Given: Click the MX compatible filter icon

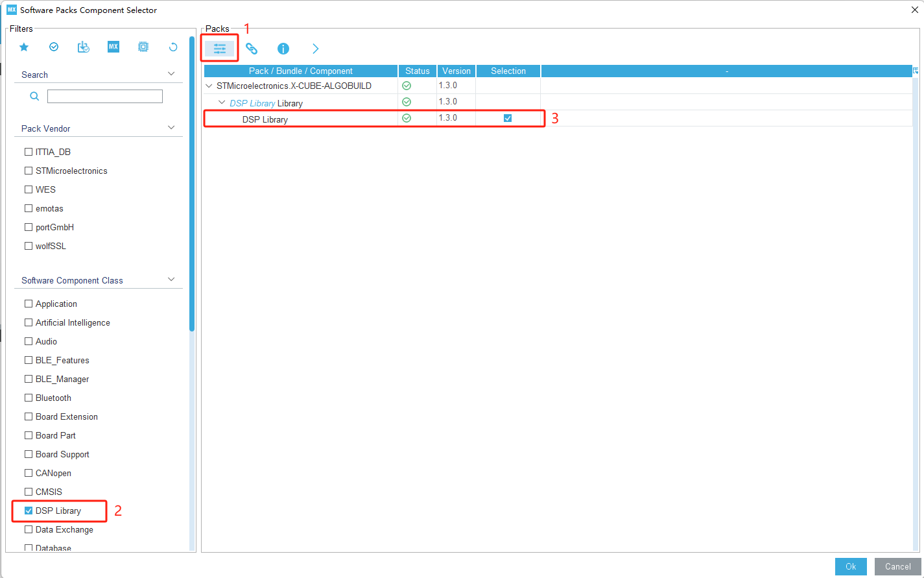Looking at the screenshot, I should point(113,47).
